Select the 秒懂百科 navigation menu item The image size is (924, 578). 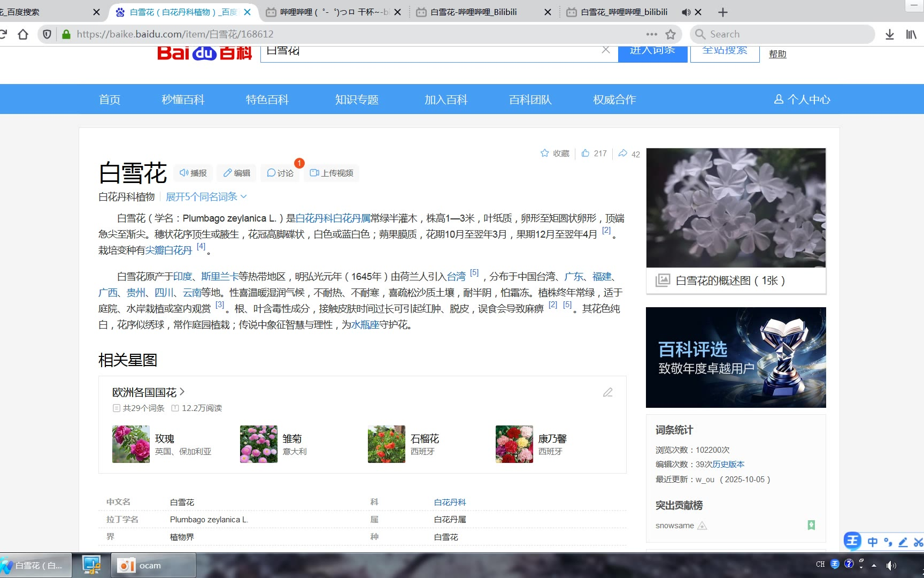(183, 100)
